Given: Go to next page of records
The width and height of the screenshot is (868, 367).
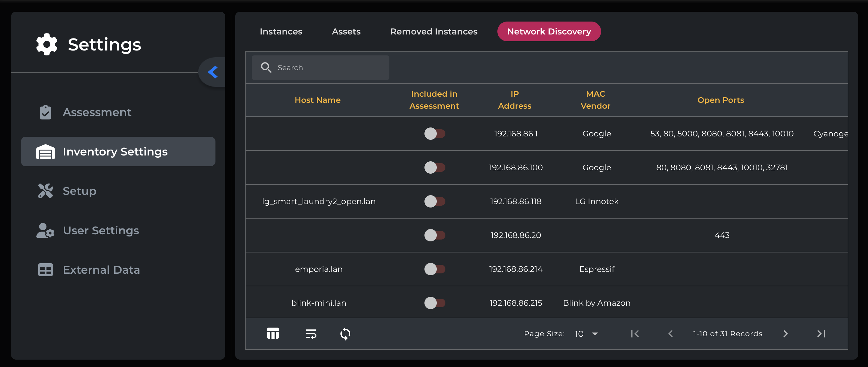Looking at the screenshot, I should [785, 334].
